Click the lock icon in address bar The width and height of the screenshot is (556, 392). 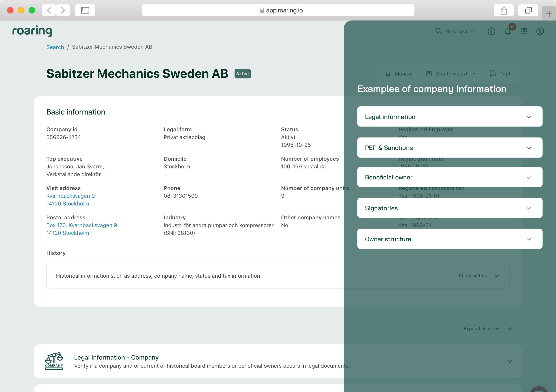262,10
